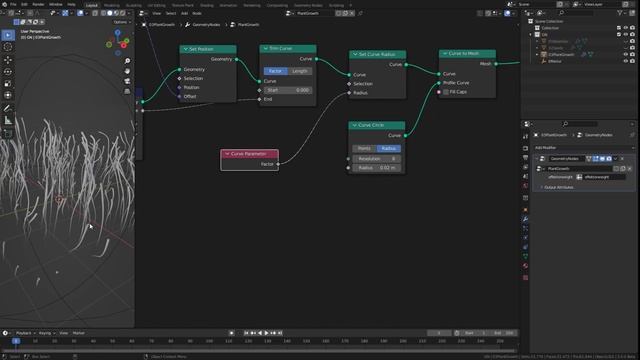The height and width of the screenshot is (360, 640).
Task: Click the outliner filter funnel icon
Action: [x=620, y=13]
